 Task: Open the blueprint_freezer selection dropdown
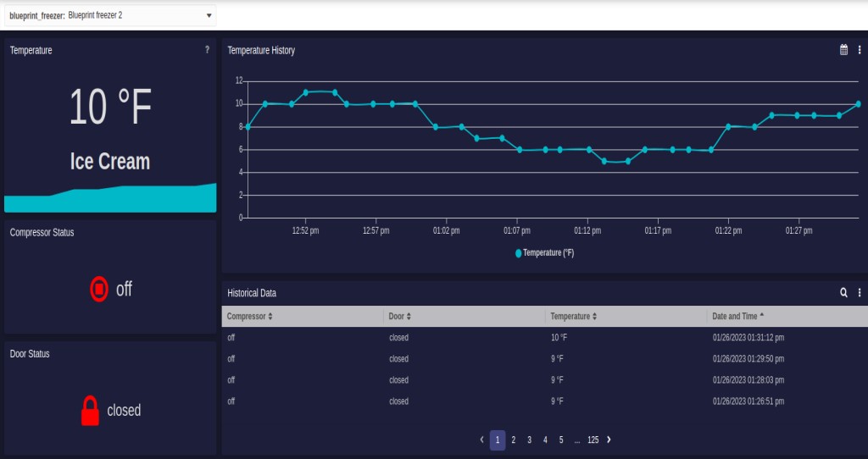coord(209,15)
